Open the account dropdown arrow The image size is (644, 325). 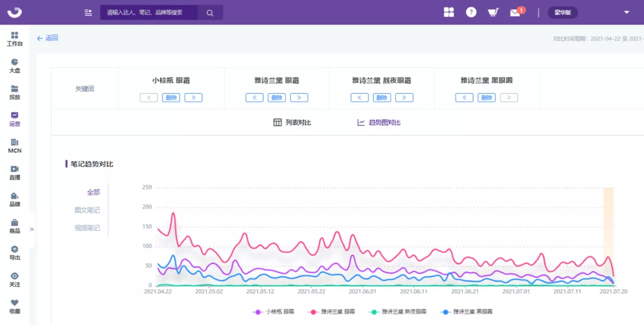627,13
